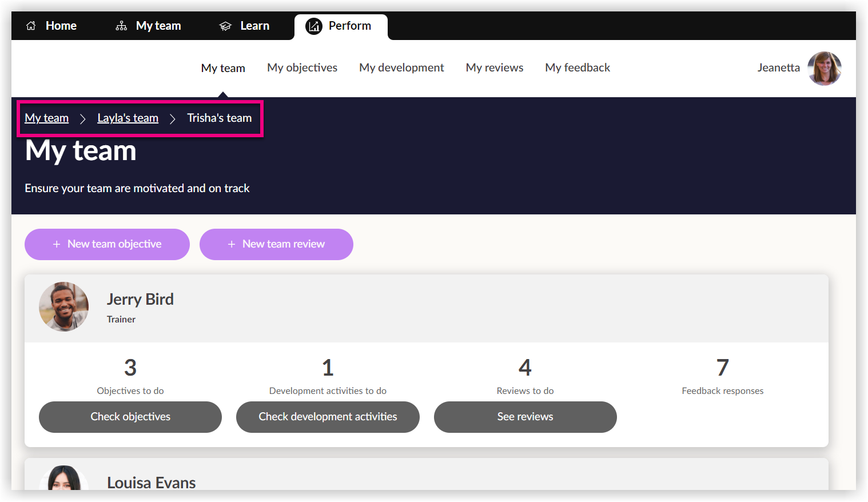
Task: Click the Perform chart icon
Action: pos(314,26)
